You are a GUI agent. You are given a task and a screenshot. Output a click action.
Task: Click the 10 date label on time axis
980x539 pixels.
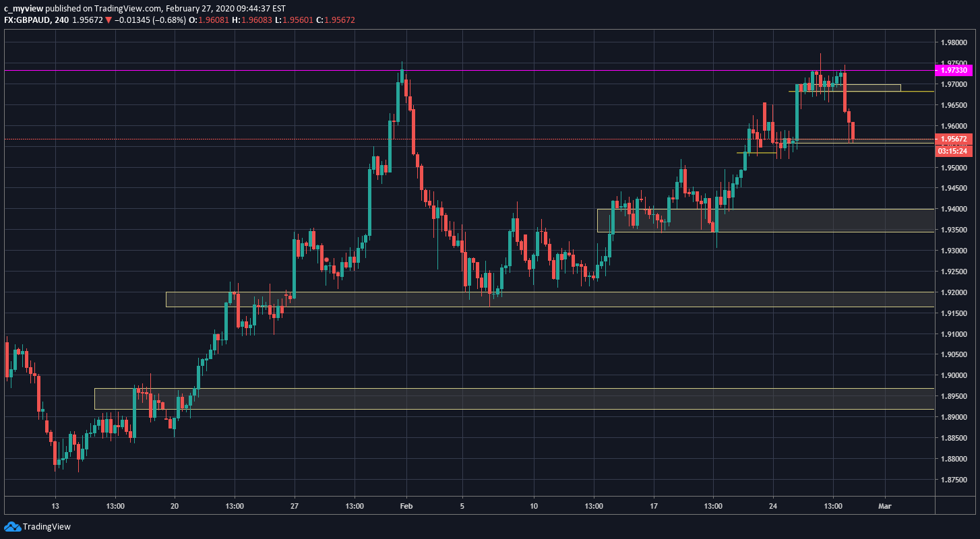click(x=534, y=505)
